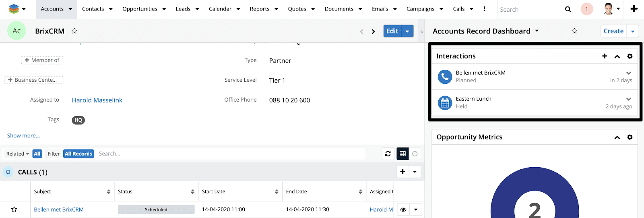Open the Emails tab dropdown arrow
The height and width of the screenshot is (218, 644).
pyautogui.click(x=395, y=9)
